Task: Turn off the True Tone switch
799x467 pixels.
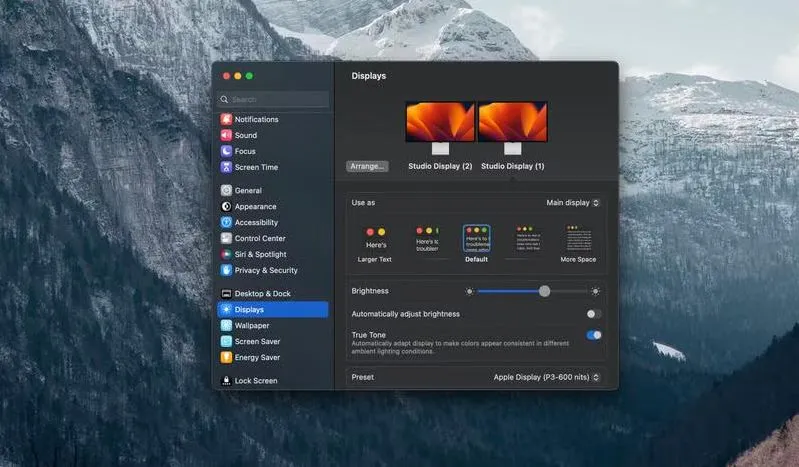Action: [x=594, y=335]
